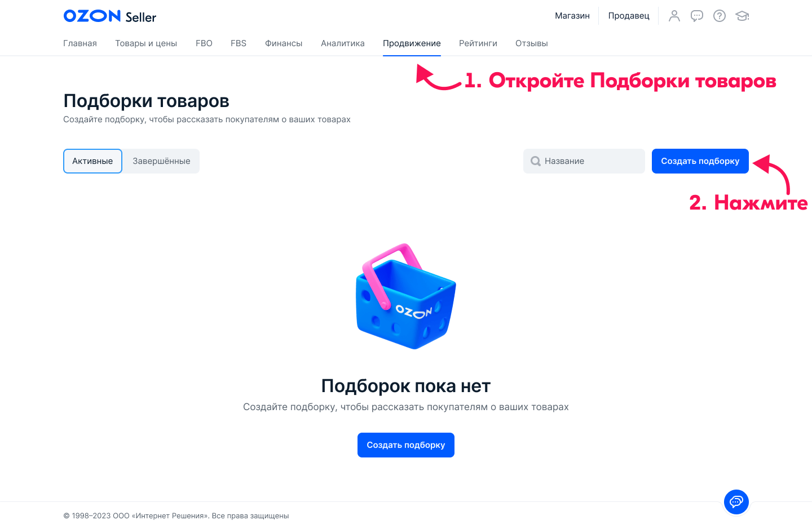
Task: Open the Магазин selector in header
Action: (x=572, y=16)
